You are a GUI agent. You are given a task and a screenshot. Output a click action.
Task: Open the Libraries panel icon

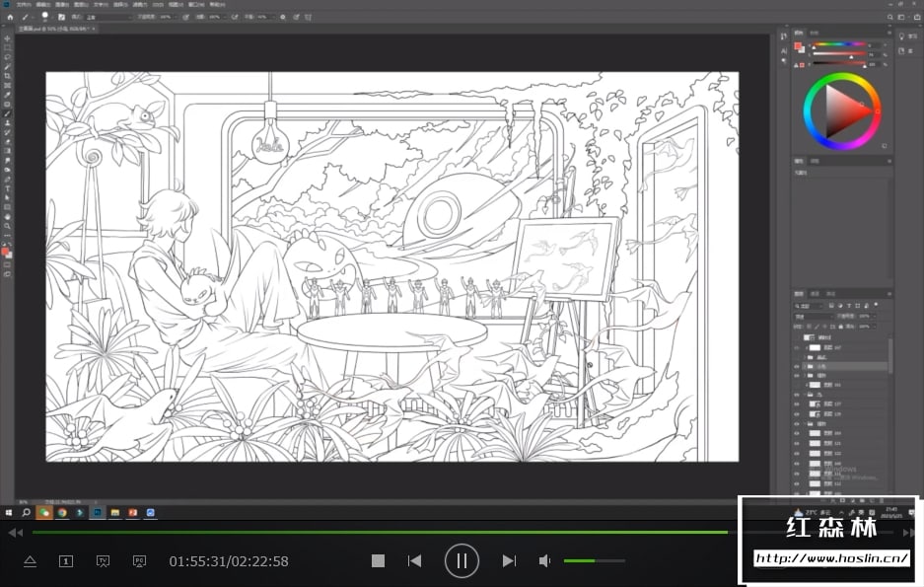click(901, 51)
